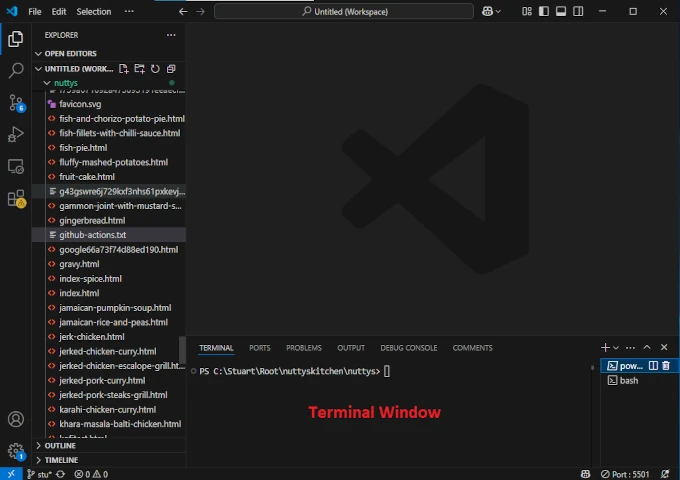Open the Copilot chat icon in title bar
Viewport: 680px width, 480px height.
(x=487, y=12)
